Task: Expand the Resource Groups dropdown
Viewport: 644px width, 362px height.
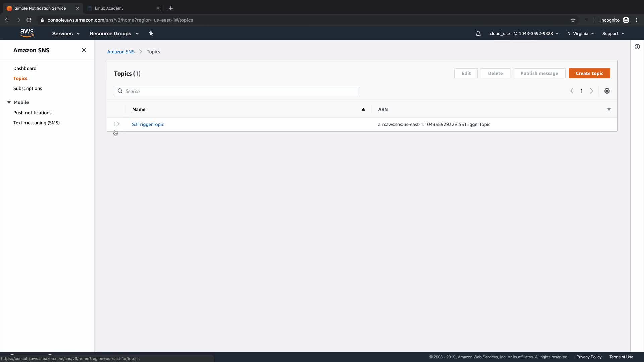Action: (x=114, y=34)
